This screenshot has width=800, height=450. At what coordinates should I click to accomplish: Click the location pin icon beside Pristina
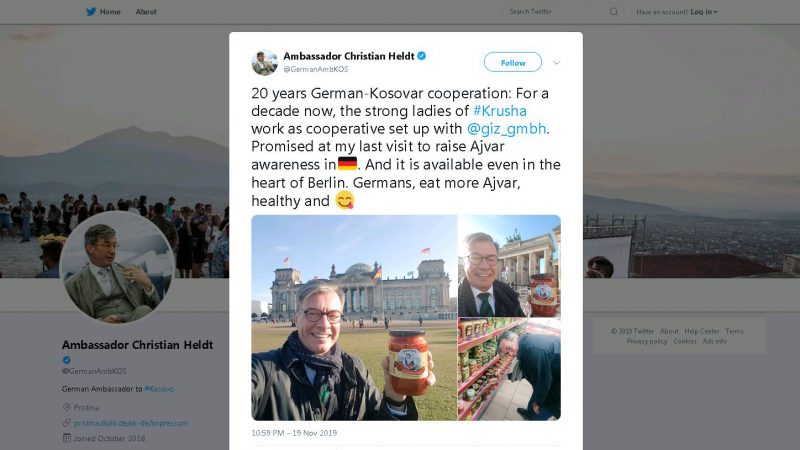pos(66,407)
